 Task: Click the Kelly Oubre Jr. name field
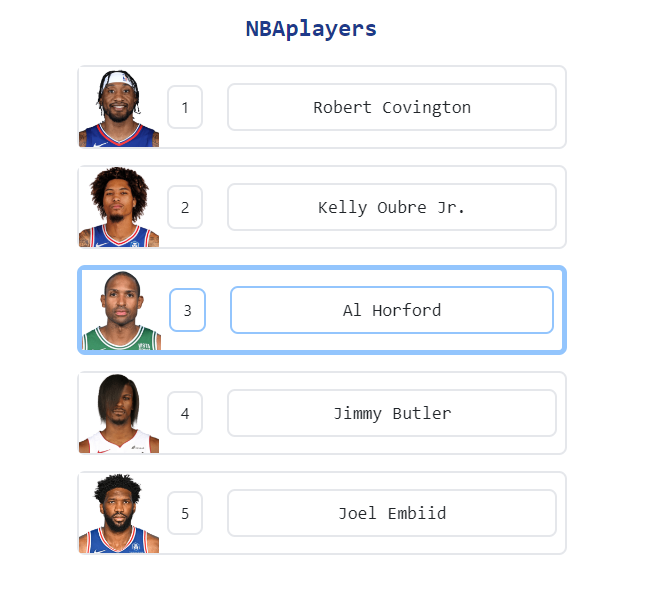click(392, 207)
